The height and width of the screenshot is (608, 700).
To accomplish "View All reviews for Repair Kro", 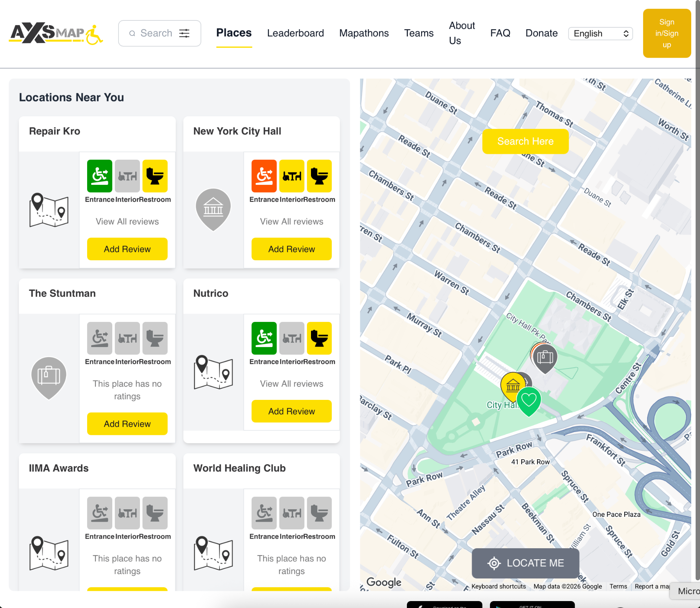I will pos(127,222).
